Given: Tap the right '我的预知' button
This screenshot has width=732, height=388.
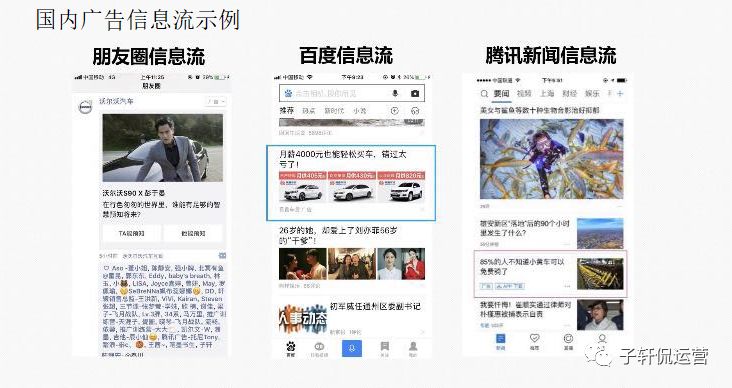Looking at the screenshot, I should tap(193, 233).
